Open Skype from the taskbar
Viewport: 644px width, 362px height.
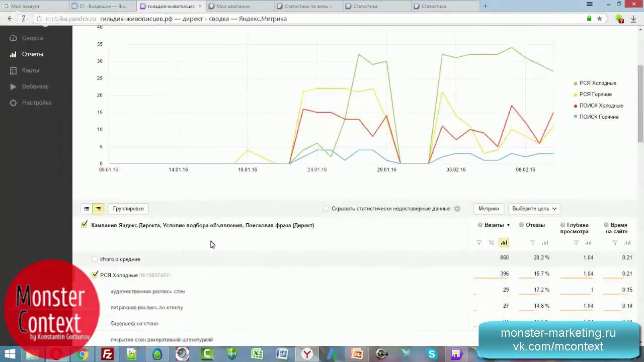[432, 354]
